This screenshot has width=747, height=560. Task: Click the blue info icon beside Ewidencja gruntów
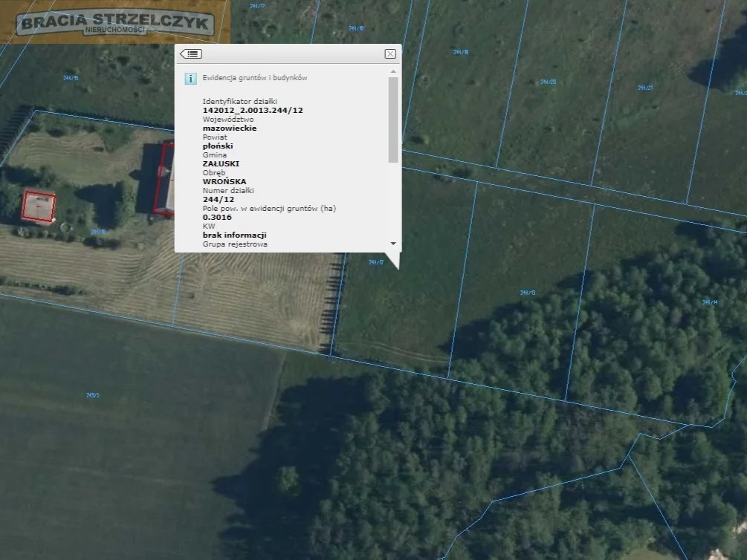[x=191, y=78]
